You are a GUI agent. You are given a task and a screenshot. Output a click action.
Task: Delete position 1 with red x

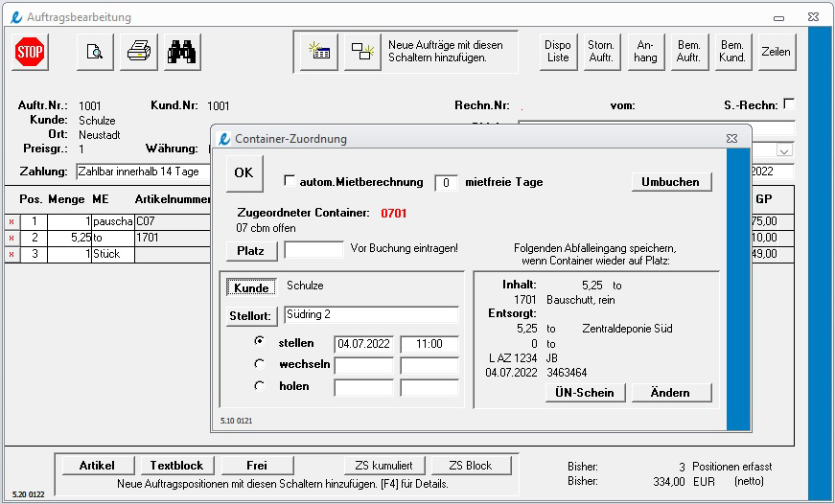[x=12, y=222]
